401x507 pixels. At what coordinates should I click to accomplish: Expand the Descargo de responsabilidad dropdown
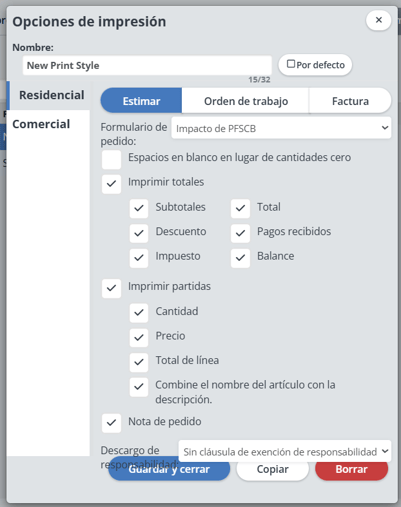click(285, 451)
